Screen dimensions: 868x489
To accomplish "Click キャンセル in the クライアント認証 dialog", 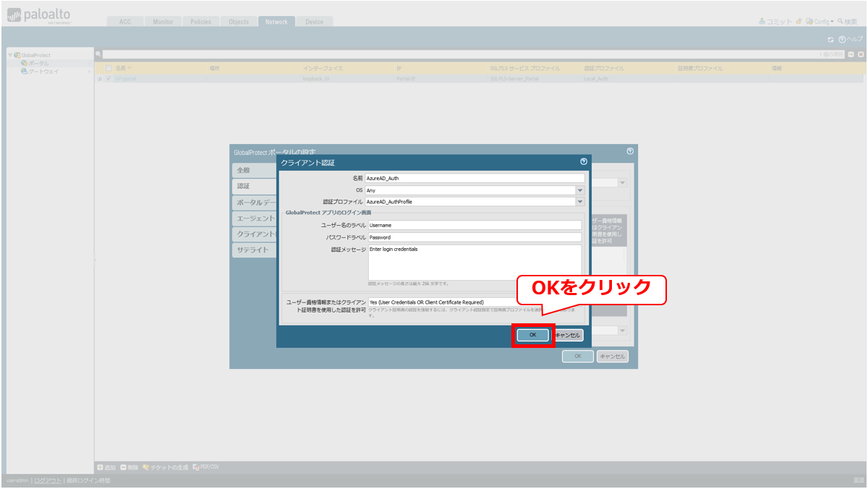I will click(x=568, y=336).
